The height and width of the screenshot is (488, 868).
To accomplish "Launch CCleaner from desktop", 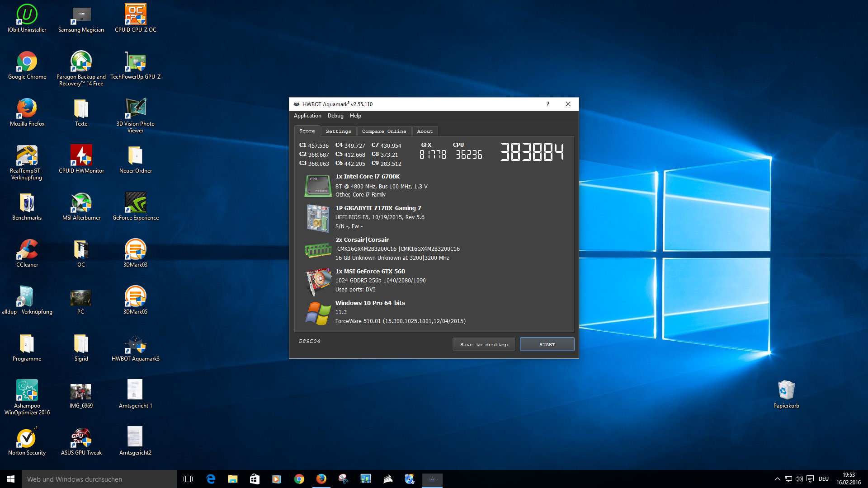I will pyautogui.click(x=27, y=253).
